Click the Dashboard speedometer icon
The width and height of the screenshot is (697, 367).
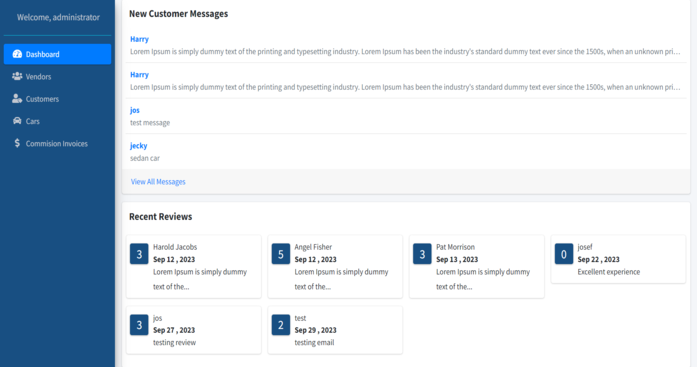17,54
